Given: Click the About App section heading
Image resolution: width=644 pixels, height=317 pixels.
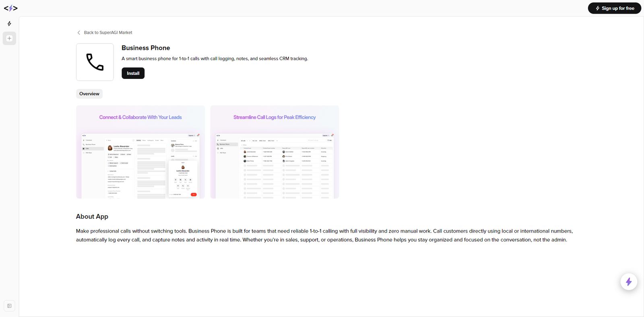Looking at the screenshot, I should point(92,216).
